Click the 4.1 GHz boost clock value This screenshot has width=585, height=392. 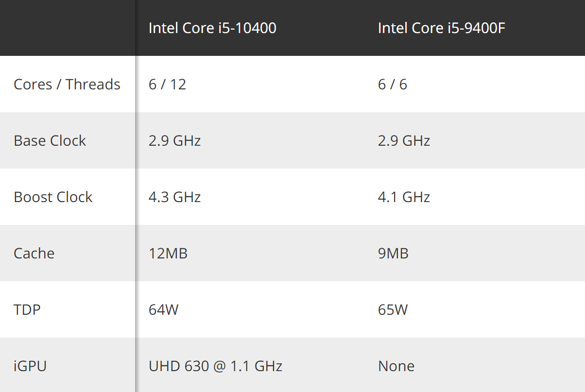click(x=404, y=197)
